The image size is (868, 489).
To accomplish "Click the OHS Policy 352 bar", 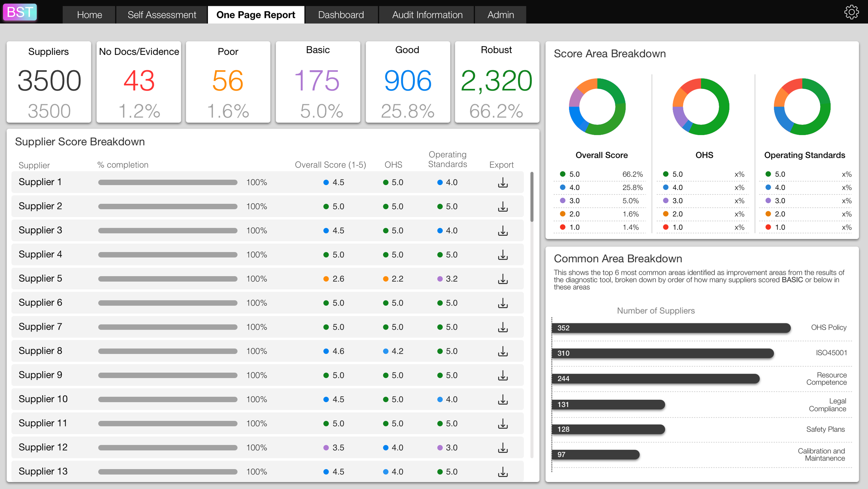I will [x=671, y=328].
